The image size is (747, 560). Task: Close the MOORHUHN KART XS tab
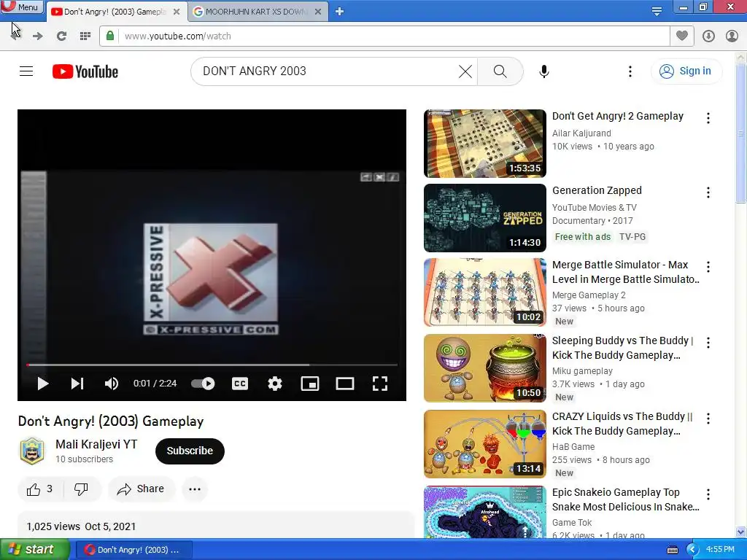point(318,12)
